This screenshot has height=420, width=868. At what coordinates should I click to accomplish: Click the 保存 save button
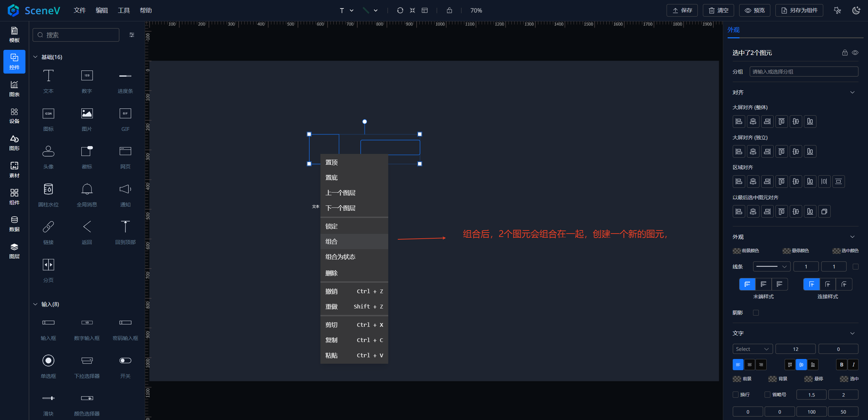[x=682, y=11]
